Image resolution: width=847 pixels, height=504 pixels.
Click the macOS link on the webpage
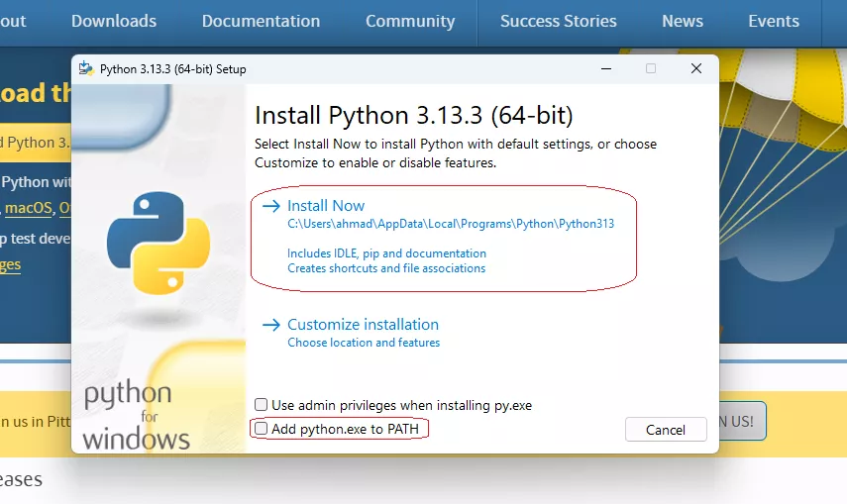coord(29,208)
